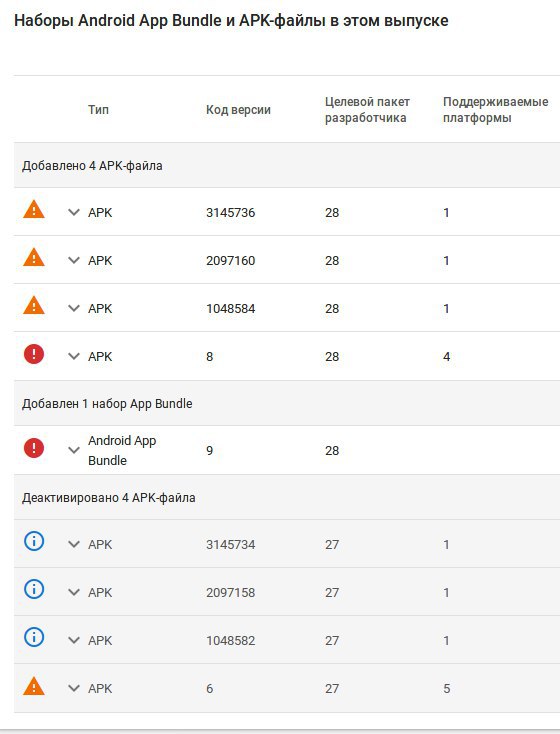Expand APK row with version 1048584
Screen dimensions: 560x734
[74, 308]
